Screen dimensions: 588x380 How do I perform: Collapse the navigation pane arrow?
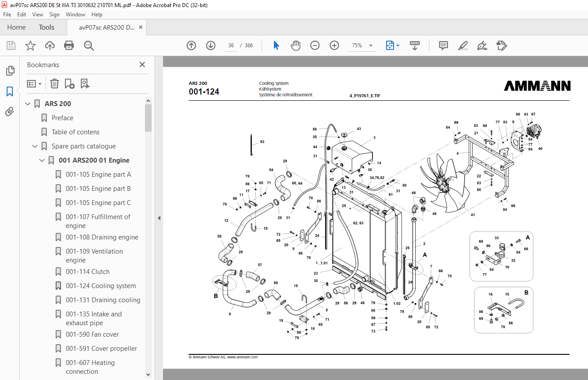point(159,218)
